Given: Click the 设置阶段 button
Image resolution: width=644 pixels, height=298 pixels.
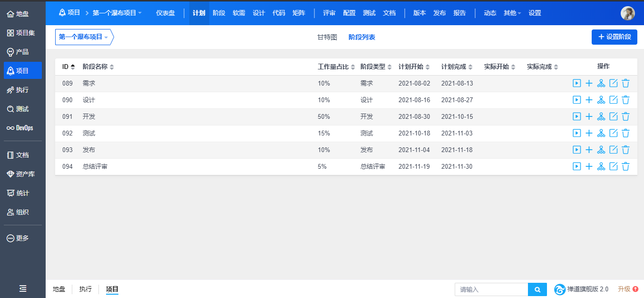Looking at the screenshot, I should [x=614, y=37].
